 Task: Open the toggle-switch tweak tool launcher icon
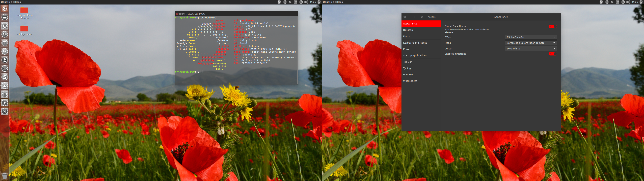tap(5, 85)
